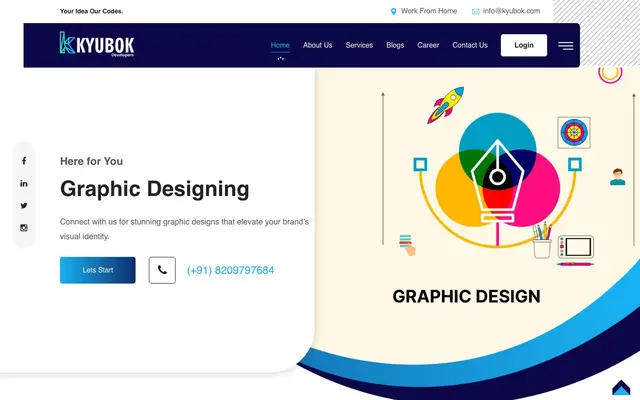Open the Facebook social icon
Viewport: 640px width, 400px height.
coord(24,161)
